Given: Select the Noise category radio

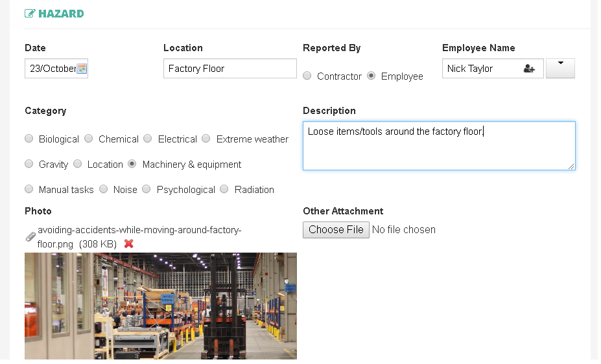Looking at the screenshot, I should tap(104, 189).
